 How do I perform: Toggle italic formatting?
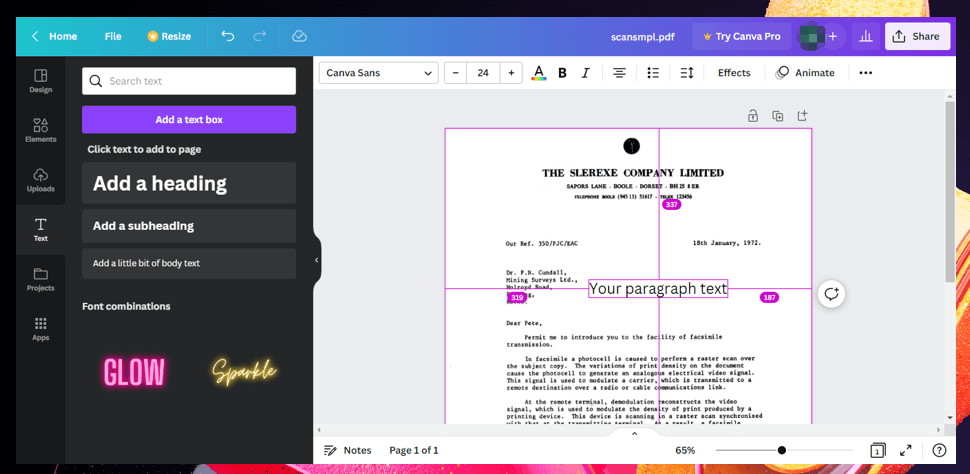[585, 73]
